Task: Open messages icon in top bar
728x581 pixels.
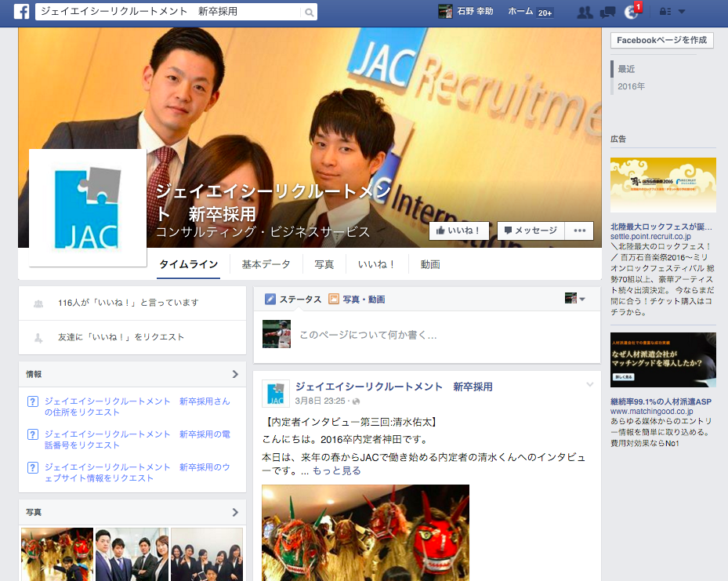Action: click(607, 12)
